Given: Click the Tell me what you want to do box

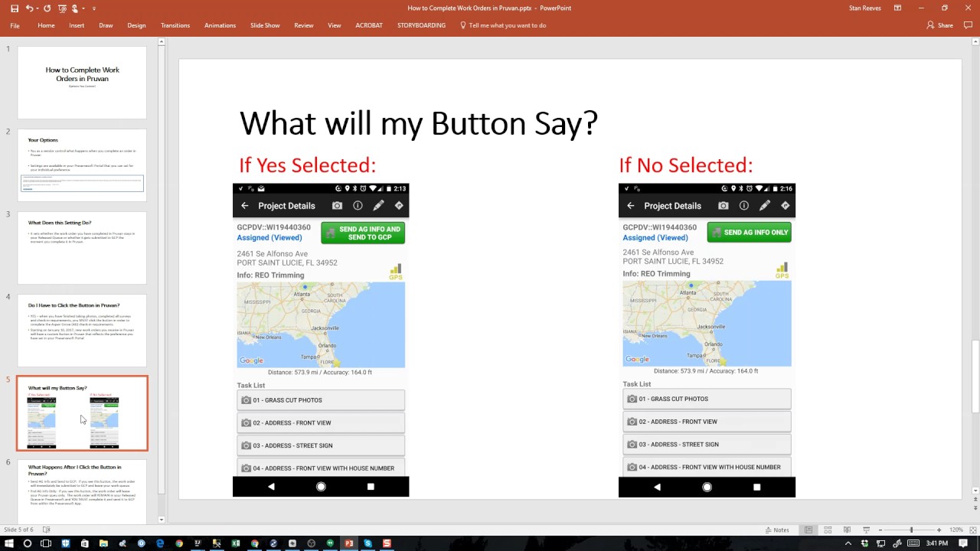Looking at the screenshot, I should 503,25.
